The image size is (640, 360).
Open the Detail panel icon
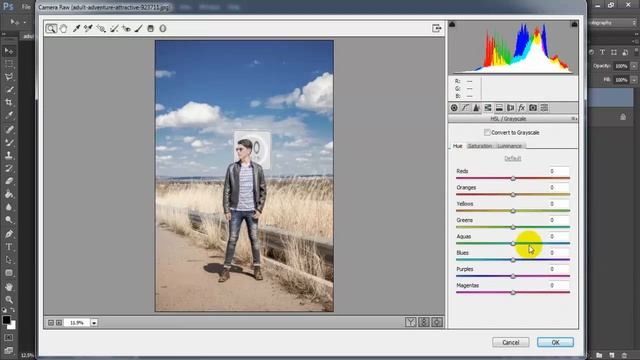(476, 108)
